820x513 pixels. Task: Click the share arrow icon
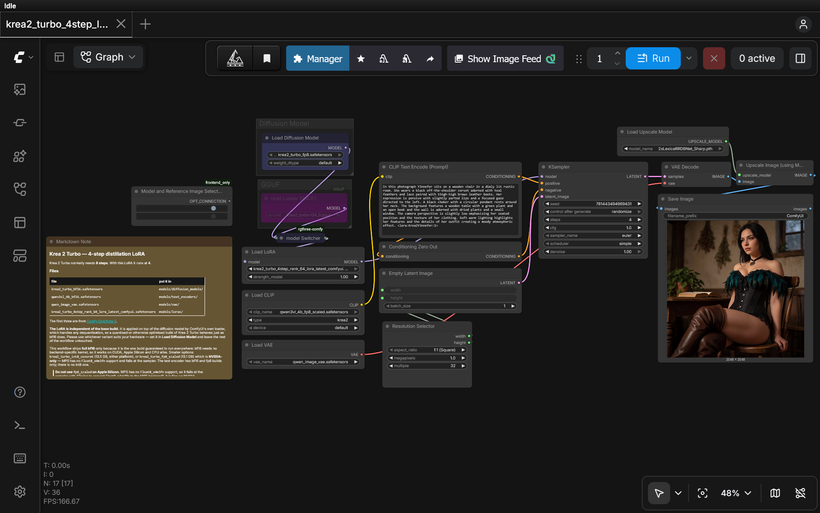[x=430, y=59]
